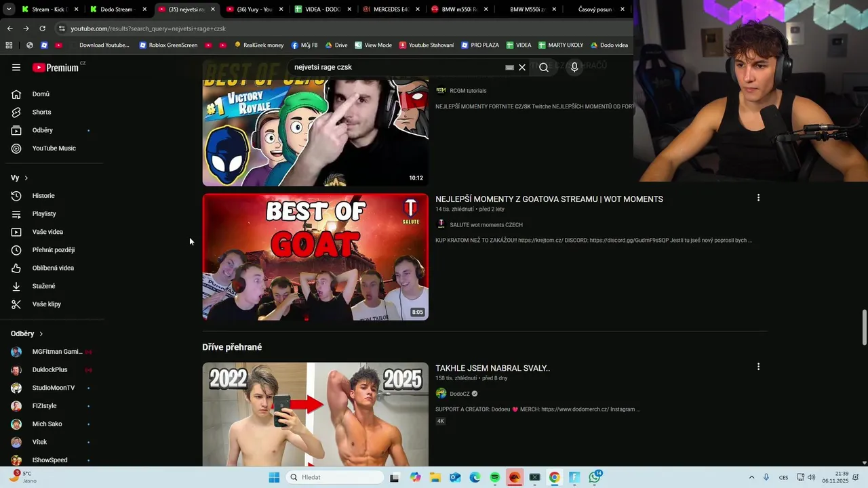This screenshot has width=868, height=488.
Task: Open the Můj FB bookmark
Action: click(x=304, y=45)
